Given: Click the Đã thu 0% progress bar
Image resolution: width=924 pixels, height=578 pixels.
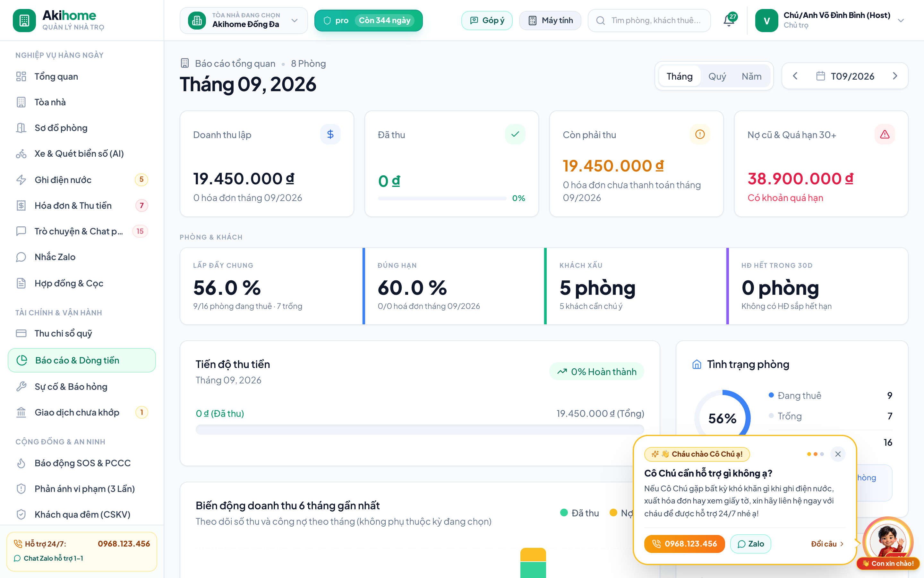Looking at the screenshot, I should [442, 198].
